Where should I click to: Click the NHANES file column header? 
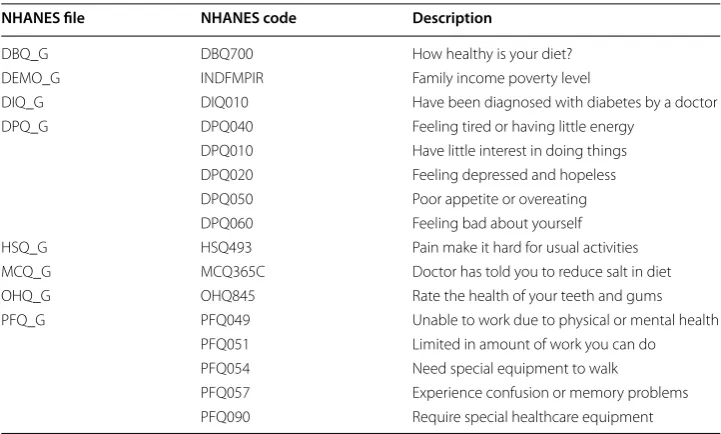point(43,18)
